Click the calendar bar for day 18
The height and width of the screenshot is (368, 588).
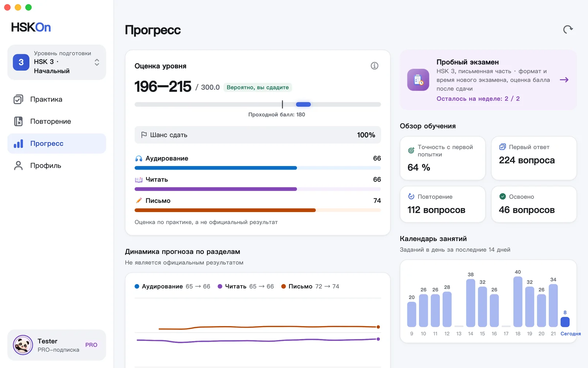pyautogui.click(x=518, y=302)
